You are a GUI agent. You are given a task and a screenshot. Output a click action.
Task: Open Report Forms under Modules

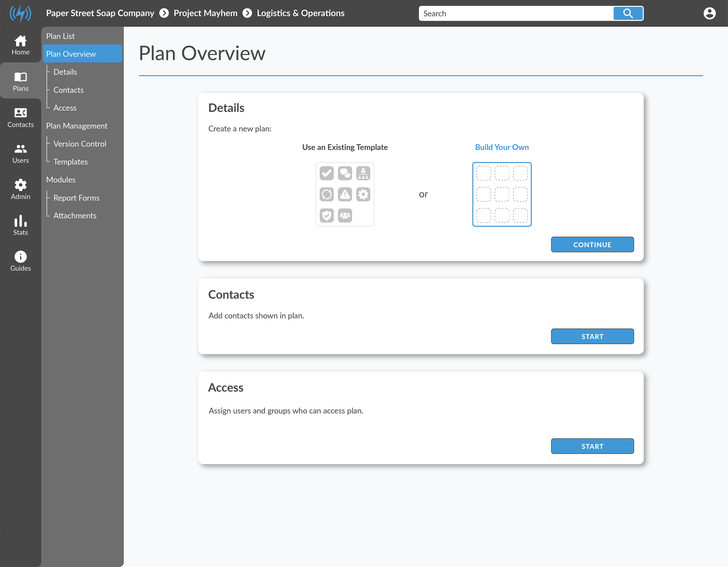(76, 198)
